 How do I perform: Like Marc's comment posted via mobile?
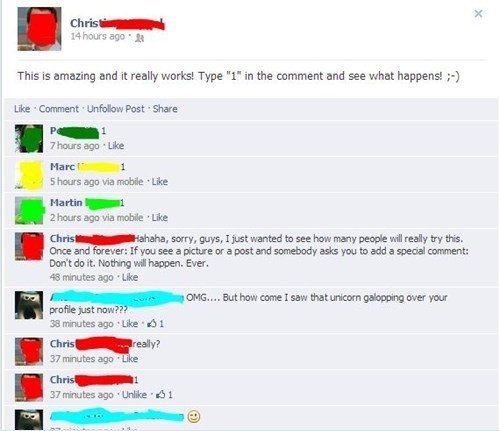pyautogui.click(x=160, y=182)
